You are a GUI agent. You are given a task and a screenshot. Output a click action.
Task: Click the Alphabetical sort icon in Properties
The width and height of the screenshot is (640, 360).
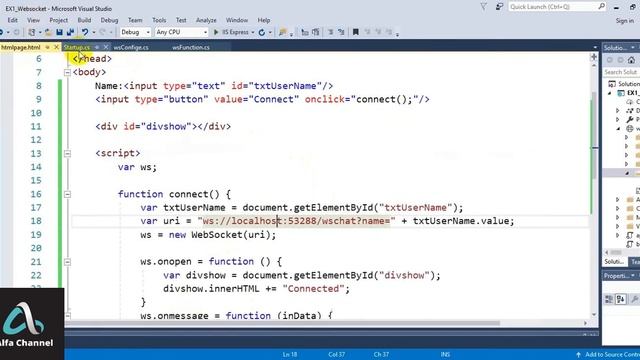click(621, 300)
